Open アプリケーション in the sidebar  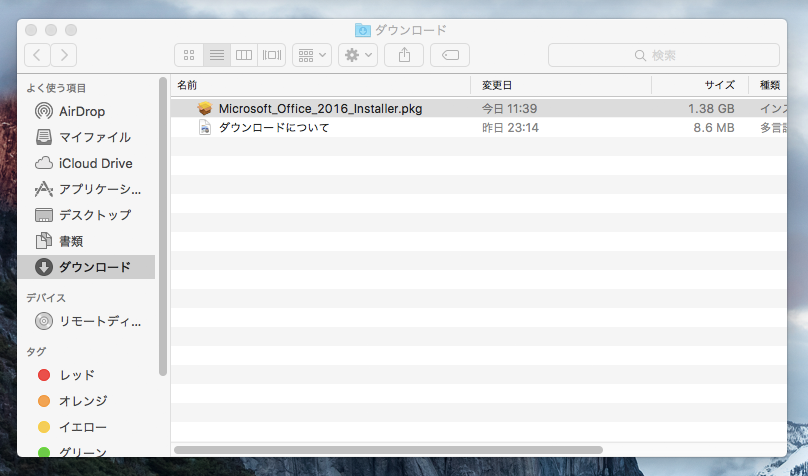coord(86,189)
